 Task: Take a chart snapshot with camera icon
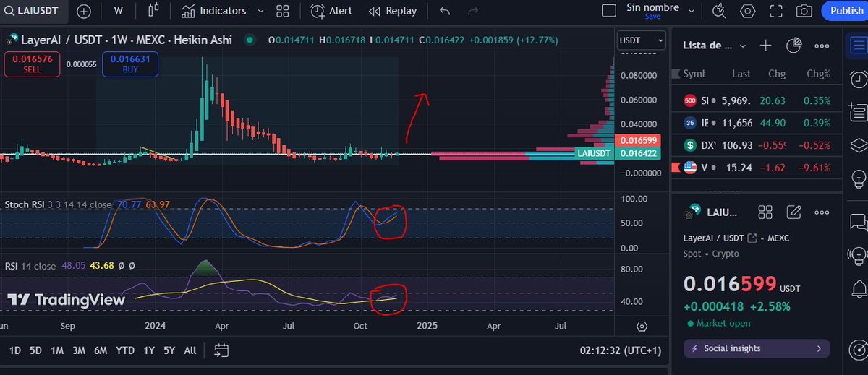click(x=804, y=11)
